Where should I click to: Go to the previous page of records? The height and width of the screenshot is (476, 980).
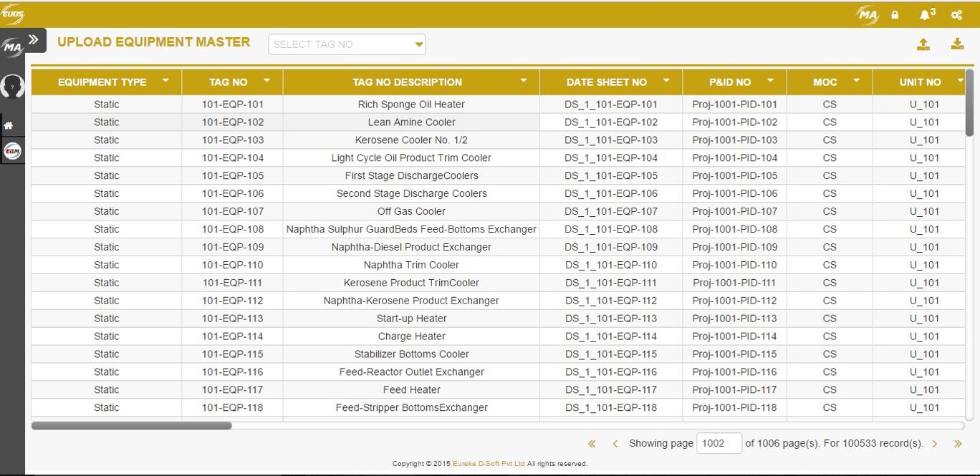click(615, 444)
